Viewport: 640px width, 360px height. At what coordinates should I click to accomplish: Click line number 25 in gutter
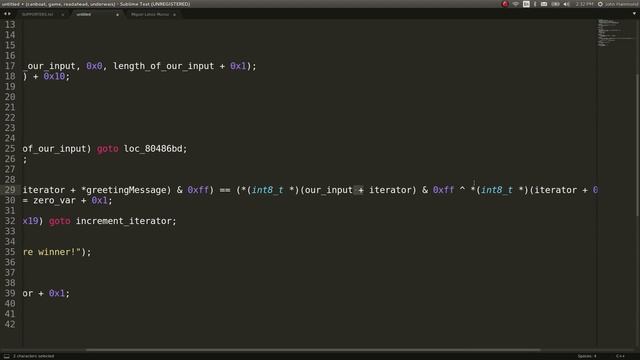(10, 149)
